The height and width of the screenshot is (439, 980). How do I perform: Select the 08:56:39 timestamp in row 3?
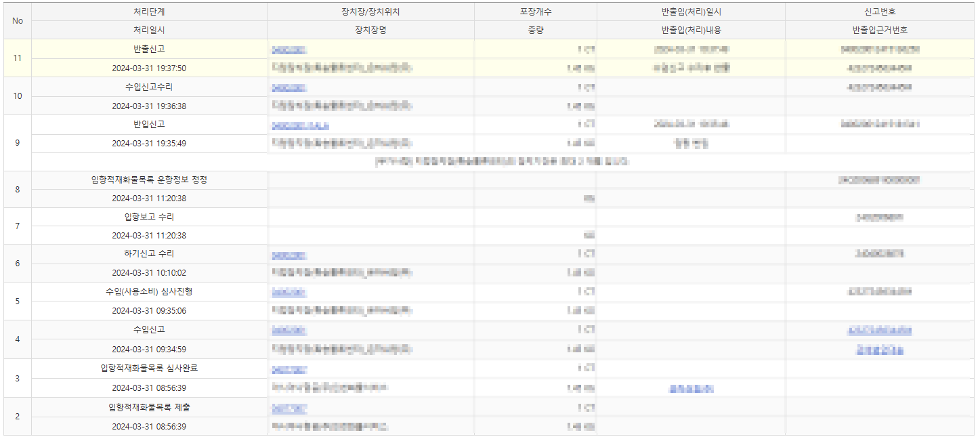click(149, 388)
